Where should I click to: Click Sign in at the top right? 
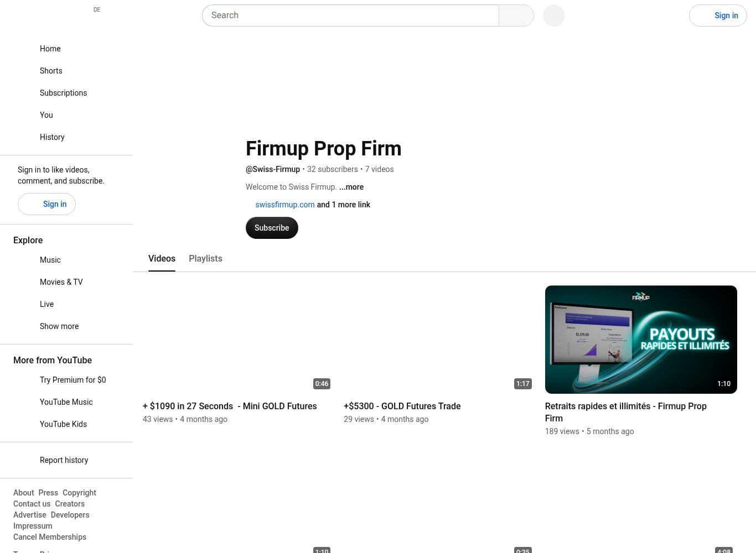tap(718, 15)
